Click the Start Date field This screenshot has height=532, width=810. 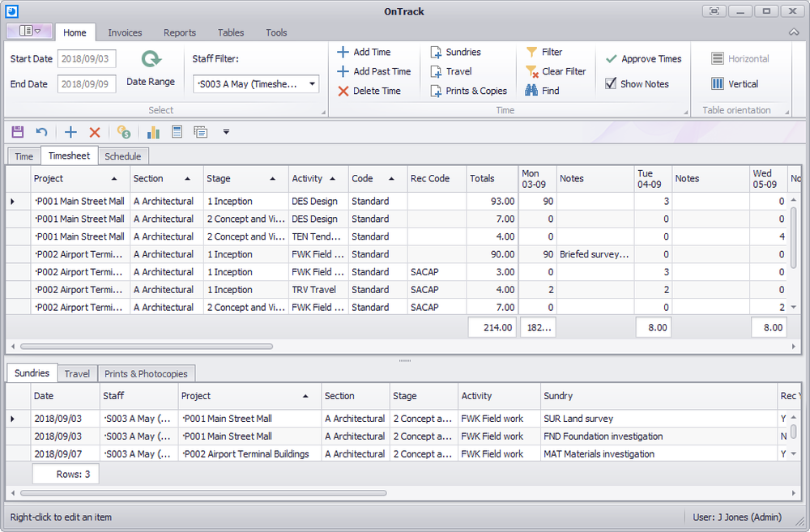(87, 59)
